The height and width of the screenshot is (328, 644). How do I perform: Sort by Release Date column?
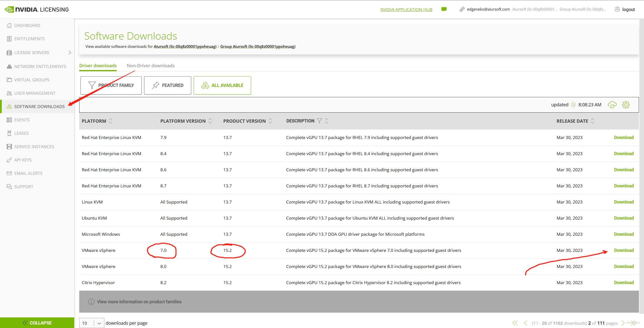coord(592,121)
